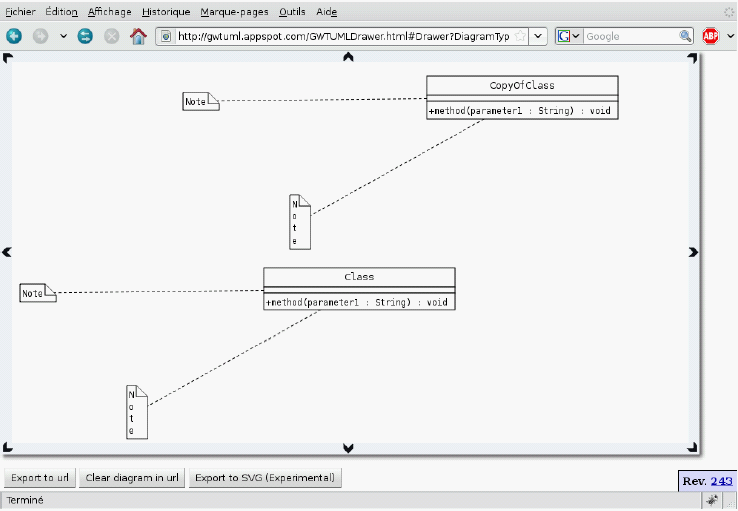
Task: Open the Fichier menu
Action: point(21,12)
